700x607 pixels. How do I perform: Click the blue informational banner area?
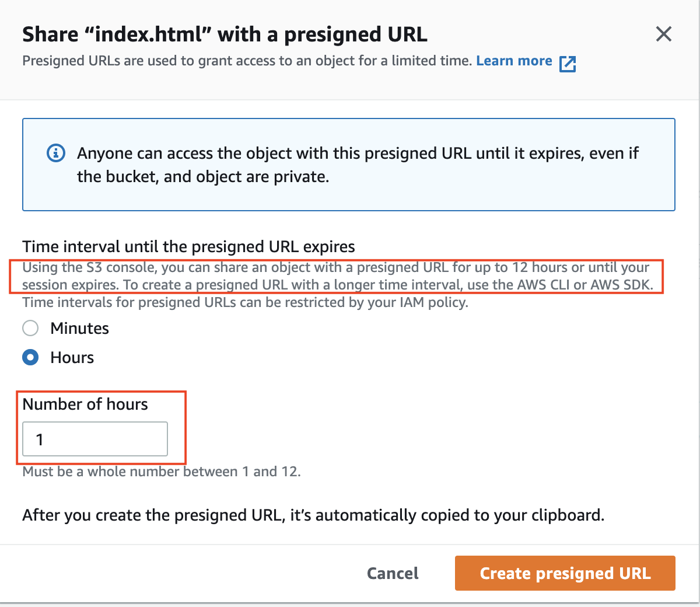point(349,165)
